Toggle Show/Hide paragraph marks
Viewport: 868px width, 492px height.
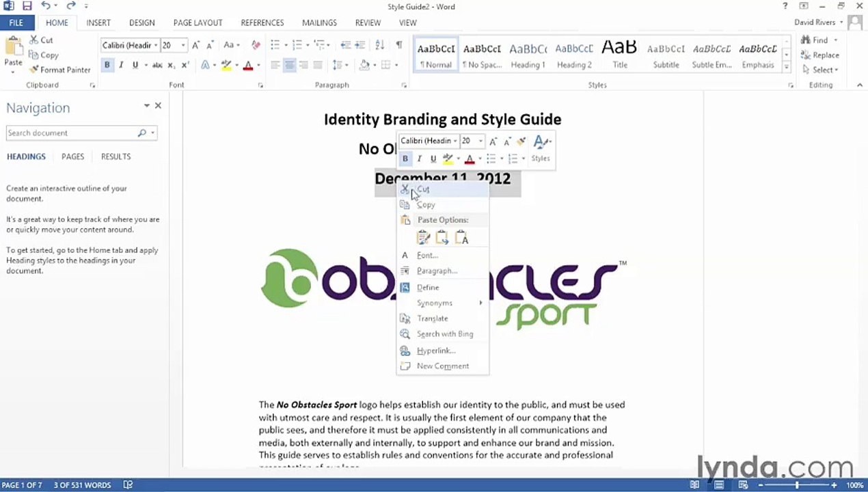tap(399, 45)
